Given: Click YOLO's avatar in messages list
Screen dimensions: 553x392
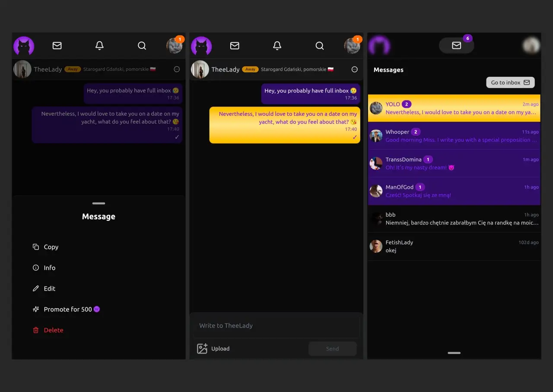Looking at the screenshot, I should [376, 108].
